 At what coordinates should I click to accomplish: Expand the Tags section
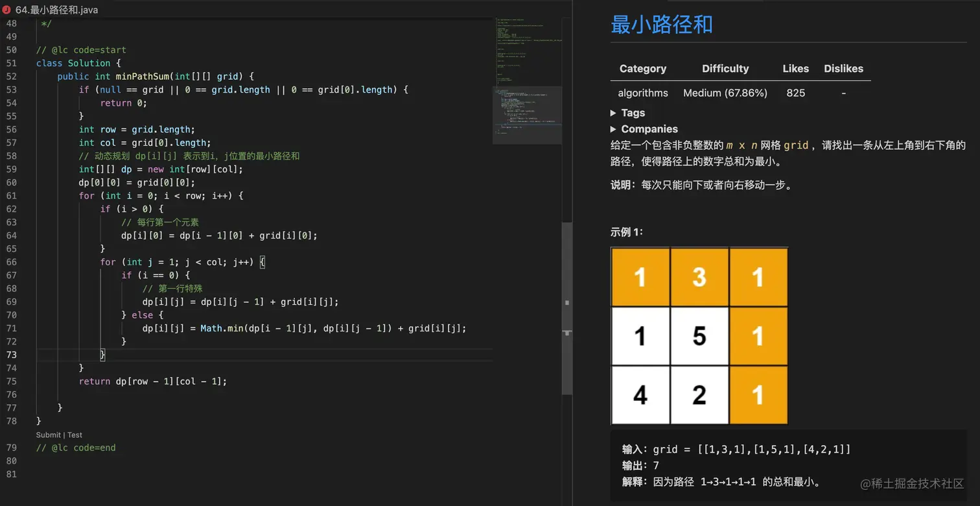(x=627, y=113)
